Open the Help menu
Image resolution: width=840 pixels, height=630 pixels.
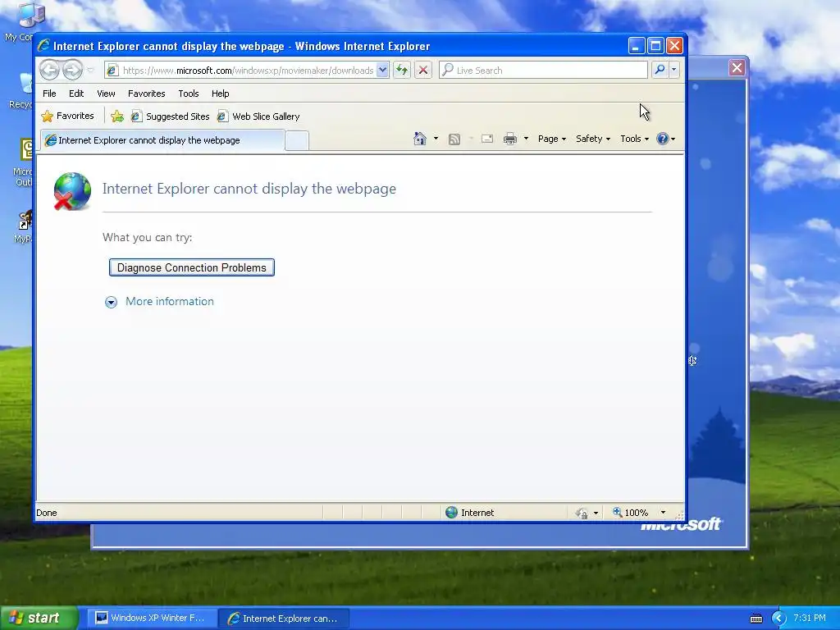point(220,94)
